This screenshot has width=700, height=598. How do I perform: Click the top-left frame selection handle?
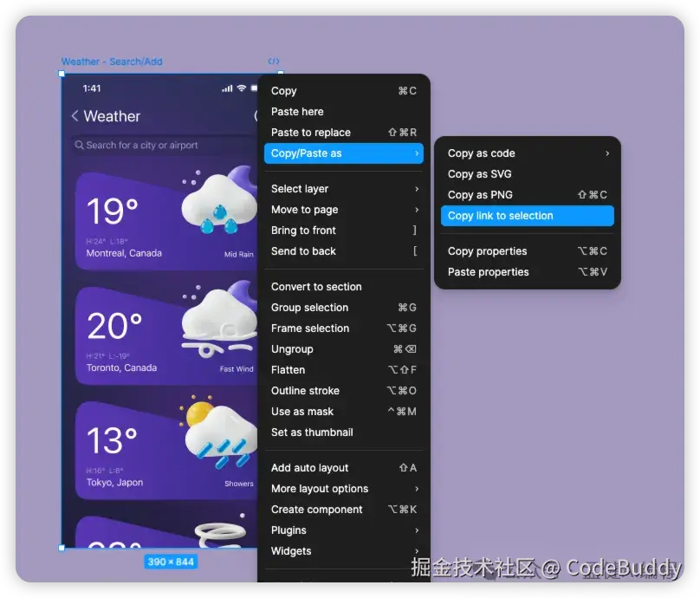(62, 74)
